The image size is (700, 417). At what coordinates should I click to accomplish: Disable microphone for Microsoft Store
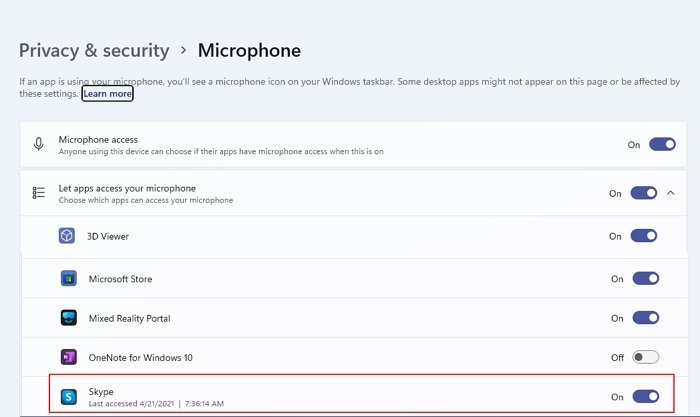(646, 278)
